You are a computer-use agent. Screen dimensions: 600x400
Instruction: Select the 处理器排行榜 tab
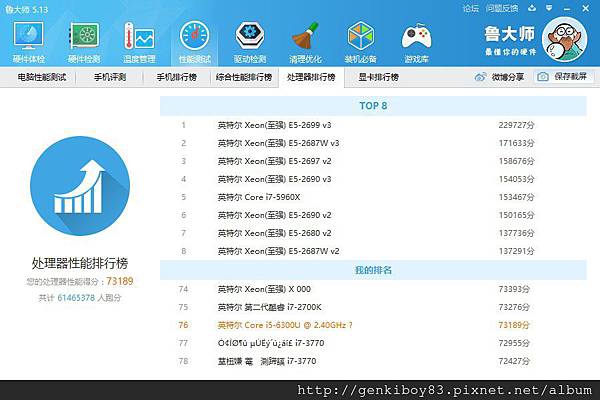[x=311, y=77]
